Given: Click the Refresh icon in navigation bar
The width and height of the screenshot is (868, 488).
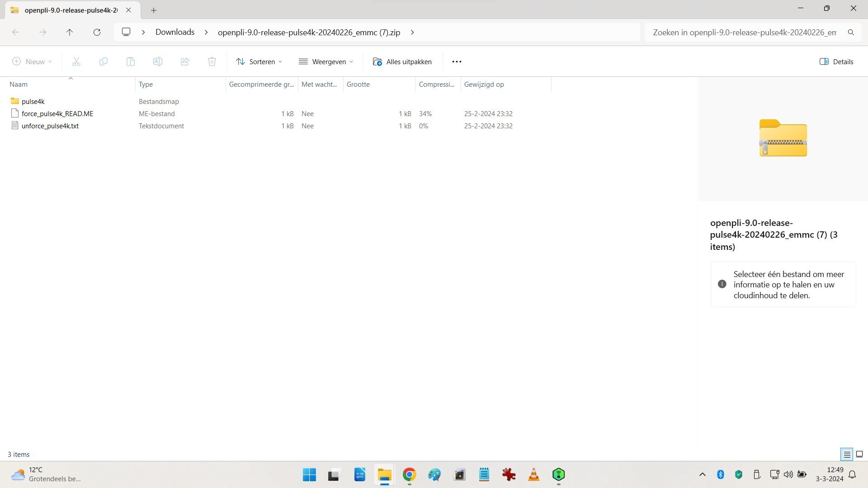Looking at the screenshot, I should (97, 32).
